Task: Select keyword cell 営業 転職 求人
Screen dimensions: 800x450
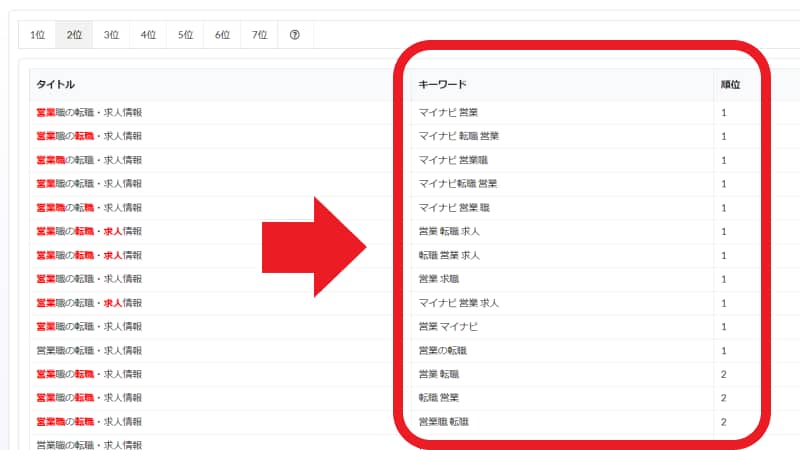Action: point(449,232)
